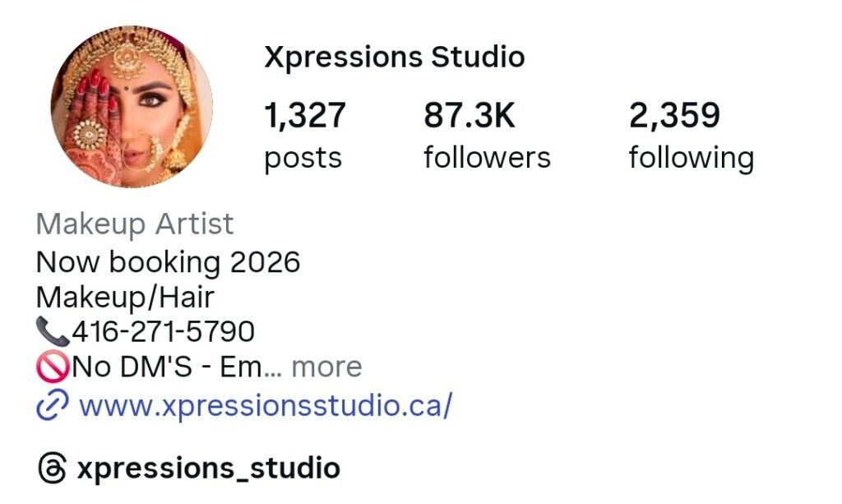Click the Makeup Artist category label
842x504 pixels.
[x=134, y=224]
